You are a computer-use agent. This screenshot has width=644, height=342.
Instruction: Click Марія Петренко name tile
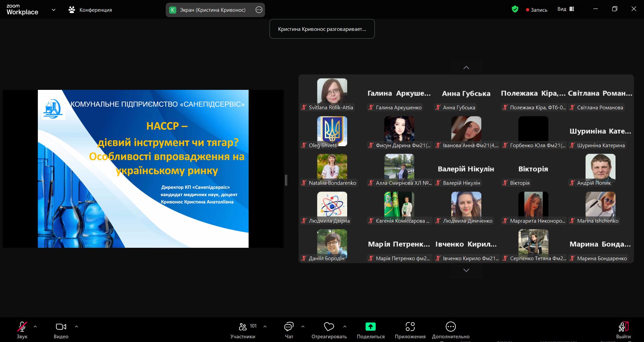coord(399,244)
